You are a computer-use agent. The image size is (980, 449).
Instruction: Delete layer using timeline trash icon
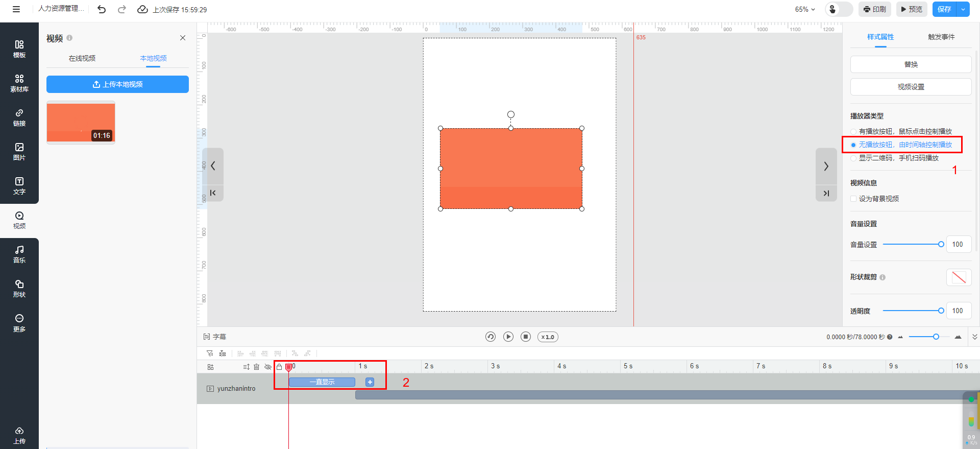[x=257, y=367]
